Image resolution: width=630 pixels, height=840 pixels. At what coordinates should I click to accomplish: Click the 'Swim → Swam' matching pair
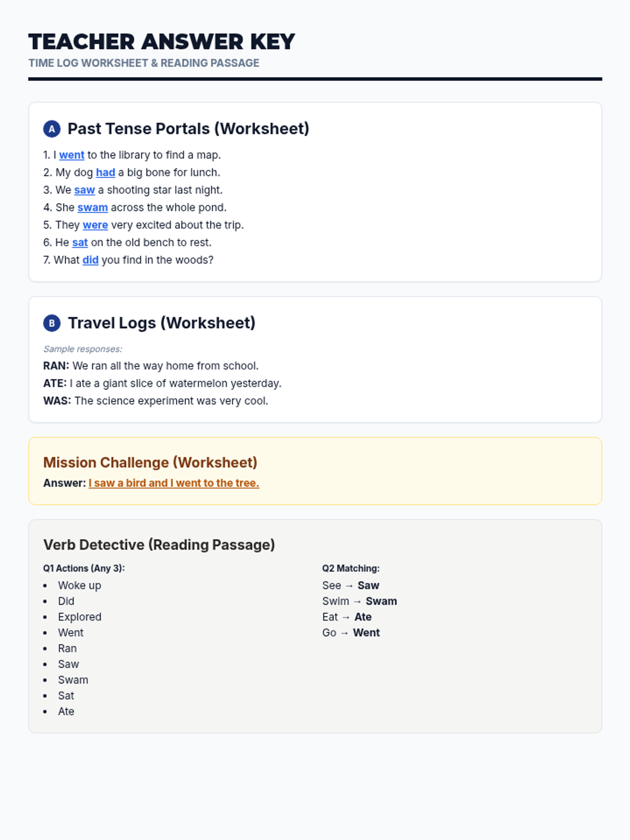pos(359,601)
